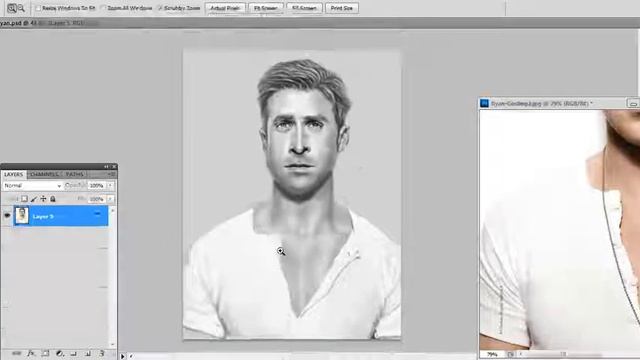
Task: Click the Link layers icon
Action: click(16, 353)
